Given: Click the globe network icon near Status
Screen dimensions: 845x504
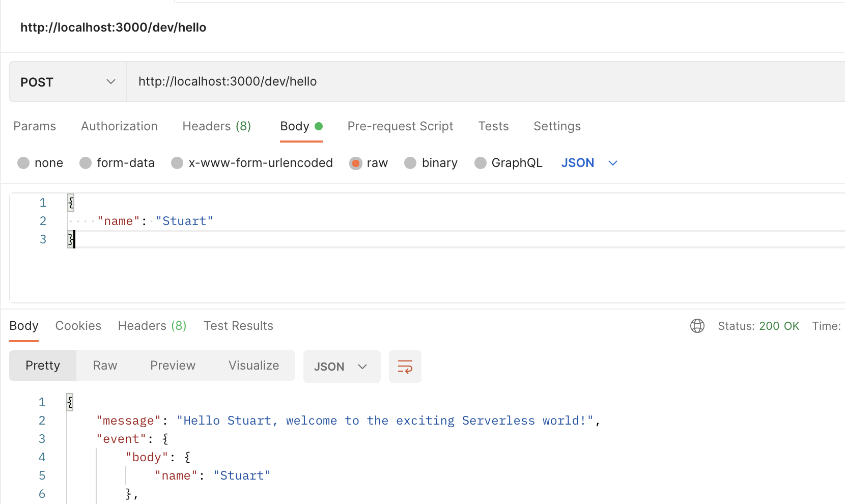Looking at the screenshot, I should click(697, 326).
